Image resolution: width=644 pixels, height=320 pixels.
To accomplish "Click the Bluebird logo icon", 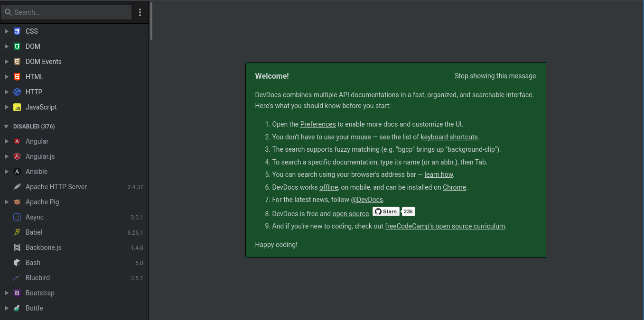I will point(17,278).
